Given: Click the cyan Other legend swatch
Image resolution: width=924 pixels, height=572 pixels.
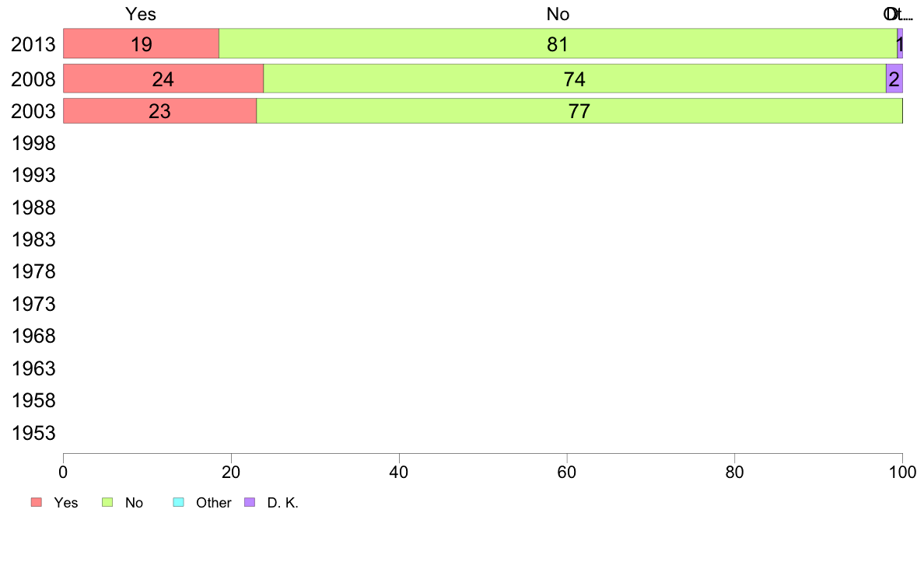Looking at the screenshot, I should coord(179,502).
